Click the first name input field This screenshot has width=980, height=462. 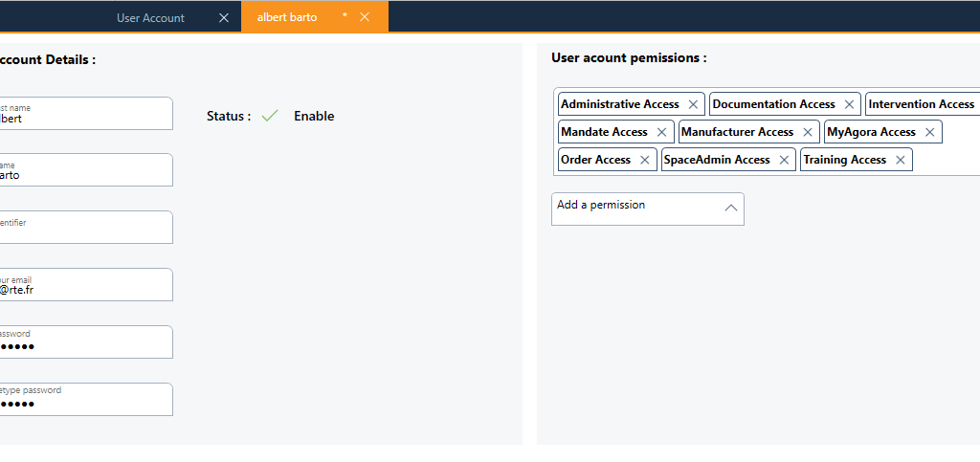point(86,114)
